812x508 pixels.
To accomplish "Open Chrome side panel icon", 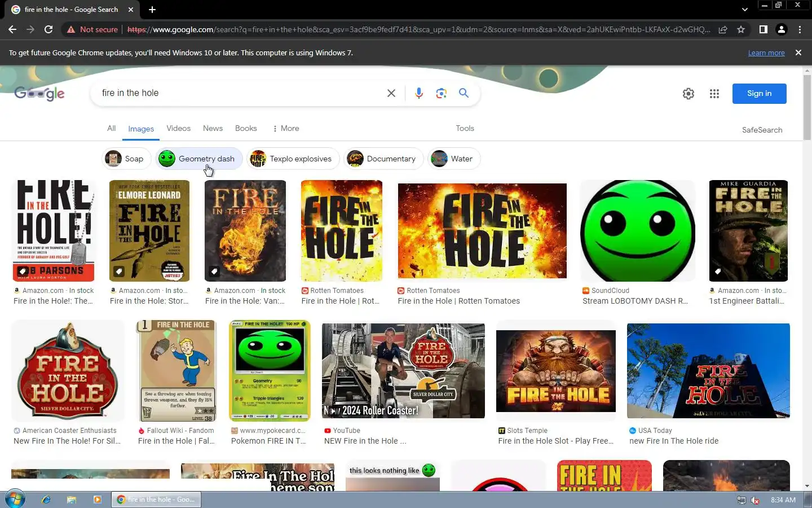I will (x=763, y=29).
